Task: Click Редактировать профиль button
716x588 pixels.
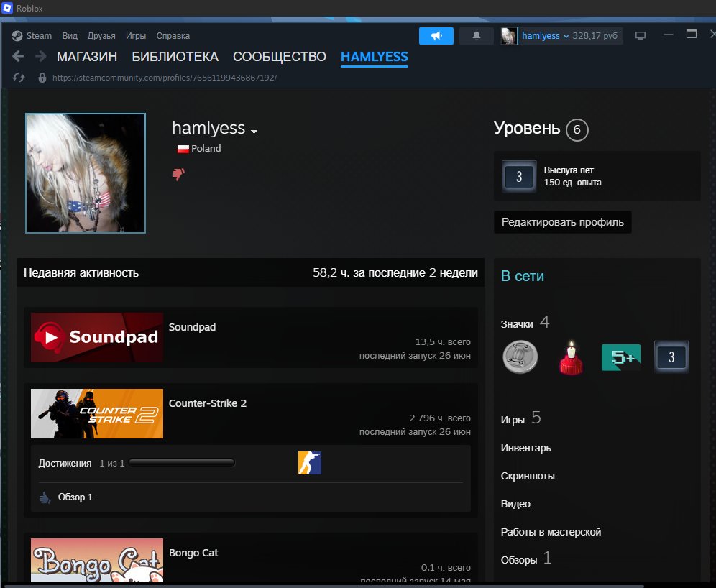Action: [x=563, y=222]
